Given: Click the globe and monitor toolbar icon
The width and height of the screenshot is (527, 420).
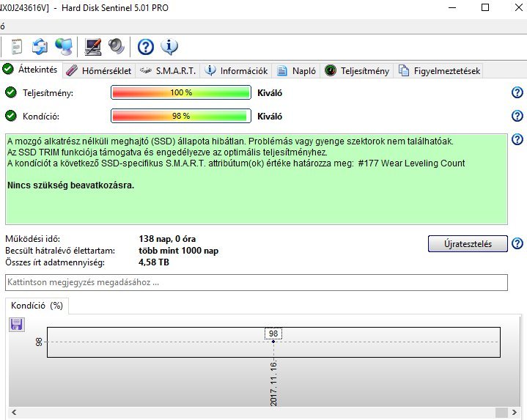Looking at the screenshot, I should (x=64, y=47).
